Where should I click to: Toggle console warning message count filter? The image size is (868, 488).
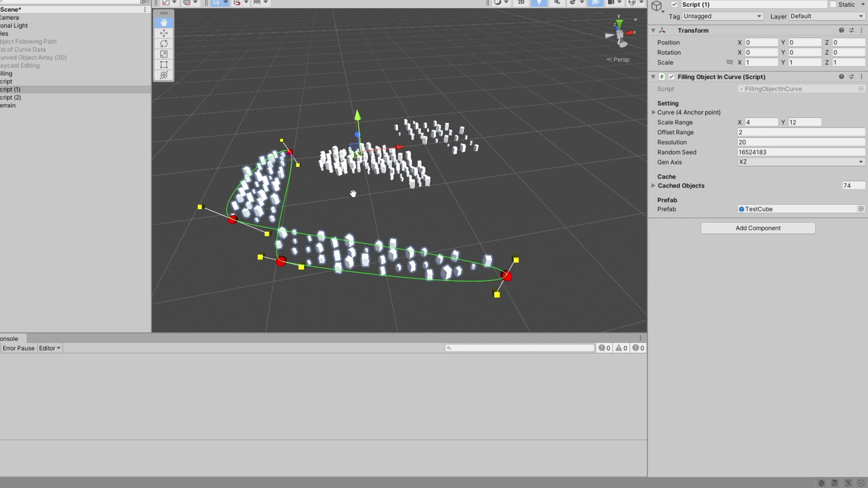(x=622, y=348)
